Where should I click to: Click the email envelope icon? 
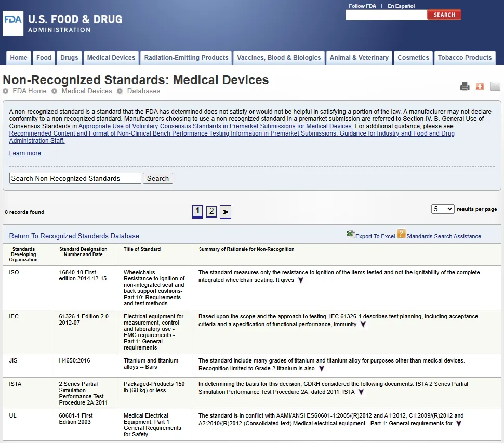point(495,86)
